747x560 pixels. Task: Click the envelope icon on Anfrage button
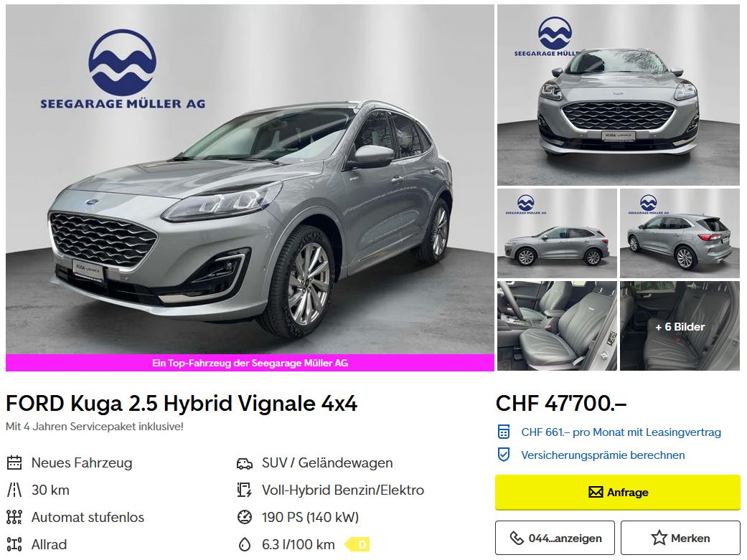[x=596, y=492]
